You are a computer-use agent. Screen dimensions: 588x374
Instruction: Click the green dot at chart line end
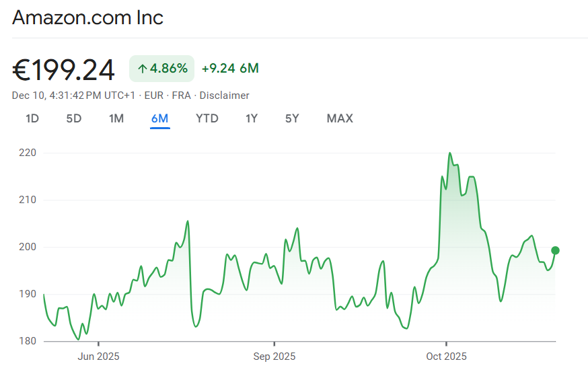click(x=555, y=250)
